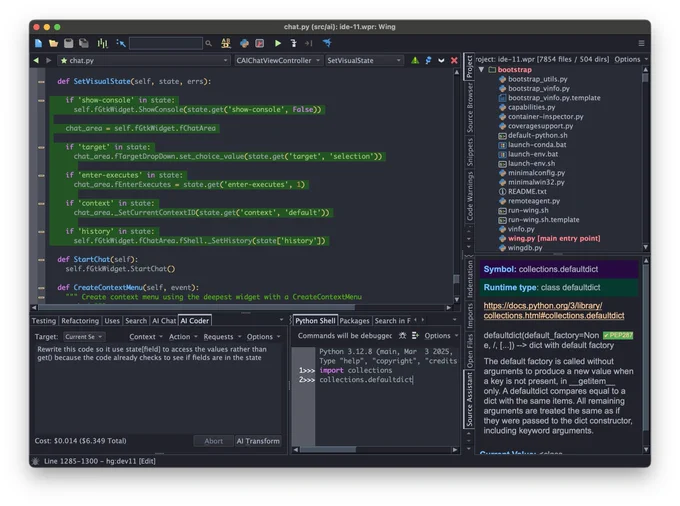The width and height of the screenshot is (680, 506).
Task: Create a new file from toolbar
Action: point(39,43)
